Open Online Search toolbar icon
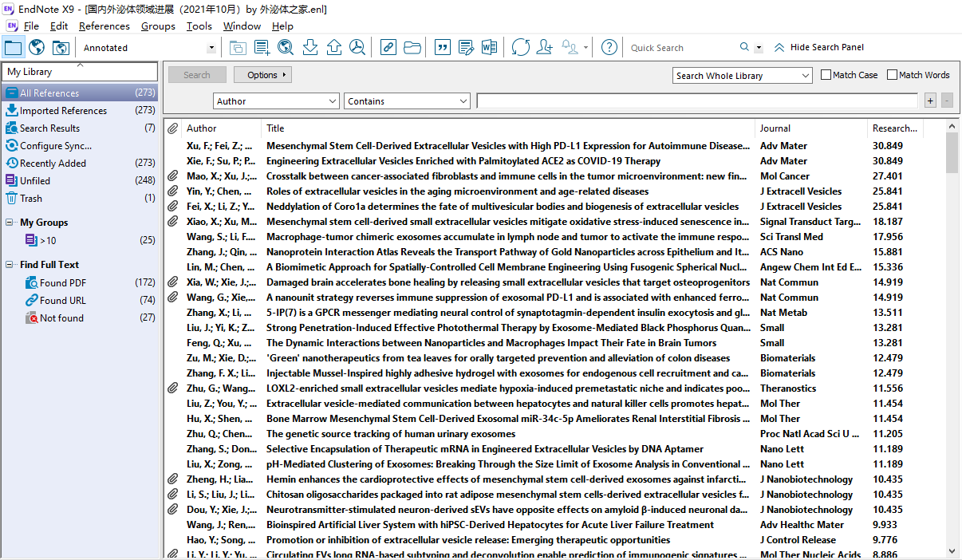This screenshot has height=560, width=962. coord(286,47)
